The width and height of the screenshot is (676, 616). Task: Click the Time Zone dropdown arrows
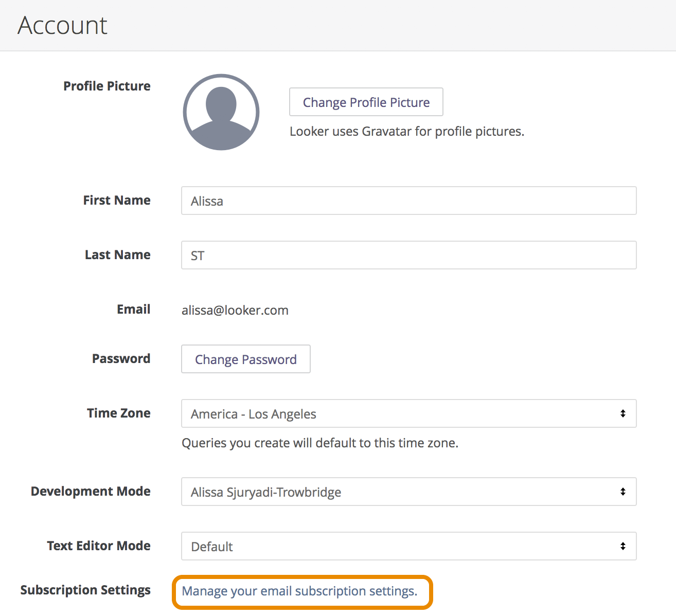click(622, 413)
